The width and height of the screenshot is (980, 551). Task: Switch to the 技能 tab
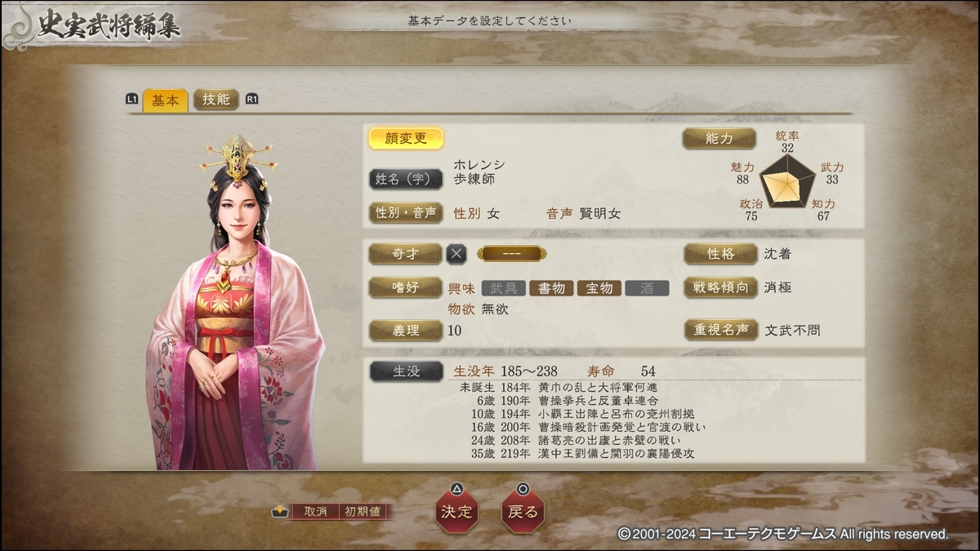tap(216, 100)
